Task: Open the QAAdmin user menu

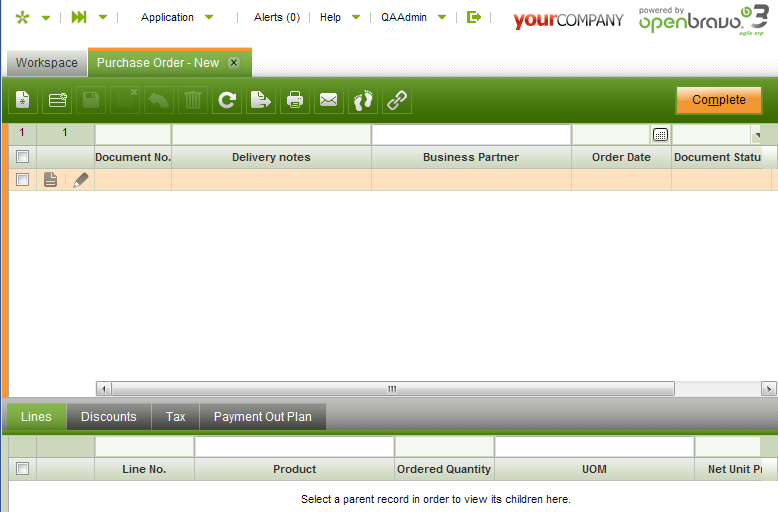Action: tap(404, 17)
